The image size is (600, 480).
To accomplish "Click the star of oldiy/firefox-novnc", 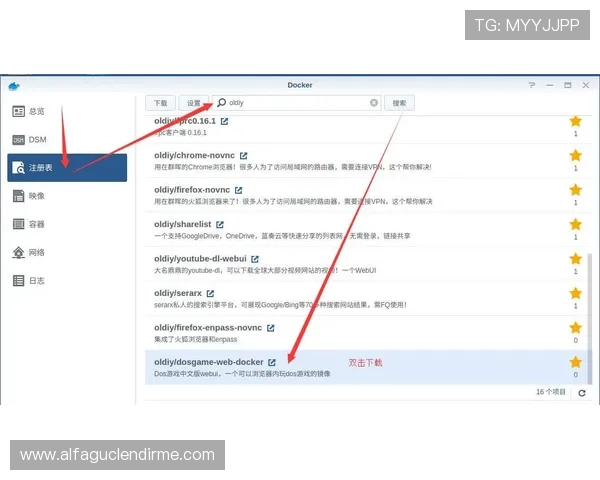I will 576,190.
